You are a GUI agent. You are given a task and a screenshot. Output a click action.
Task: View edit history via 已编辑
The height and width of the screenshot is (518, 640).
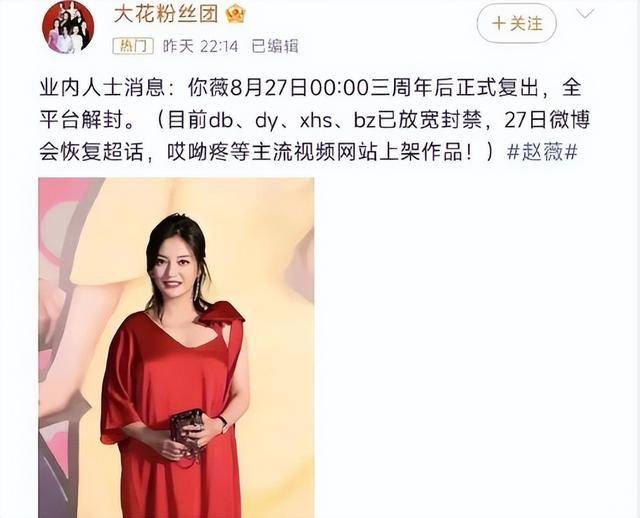pyautogui.click(x=275, y=46)
